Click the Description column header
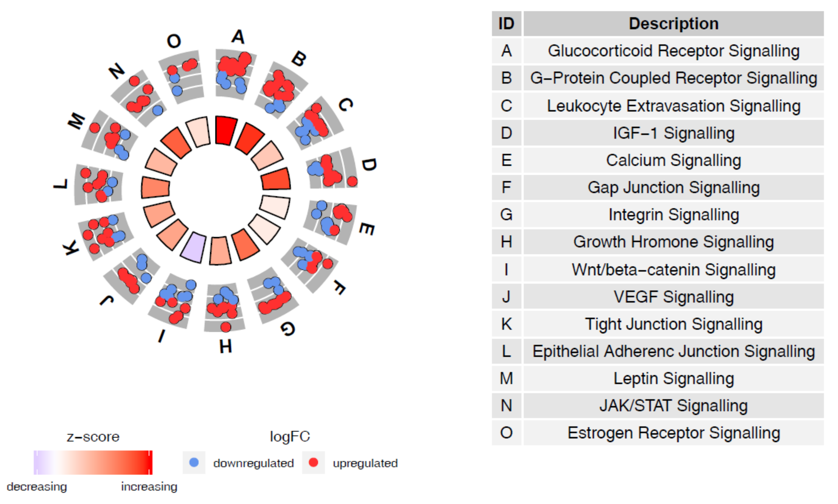This screenshot has width=838, height=504. pos(673,24)
